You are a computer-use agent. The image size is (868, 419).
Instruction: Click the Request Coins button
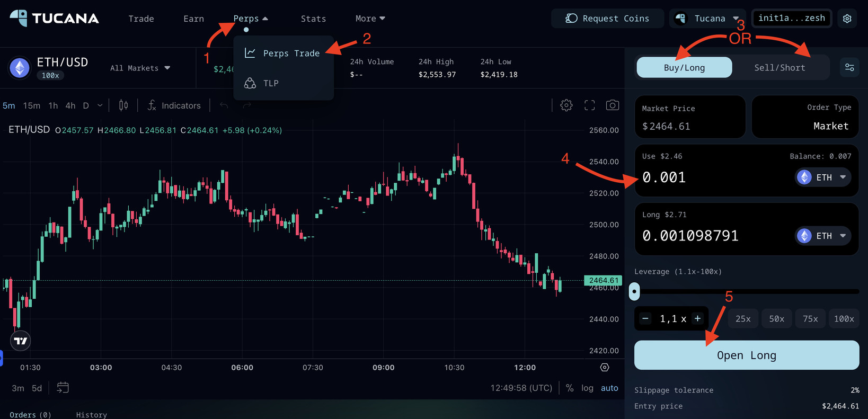coord(607,19)
